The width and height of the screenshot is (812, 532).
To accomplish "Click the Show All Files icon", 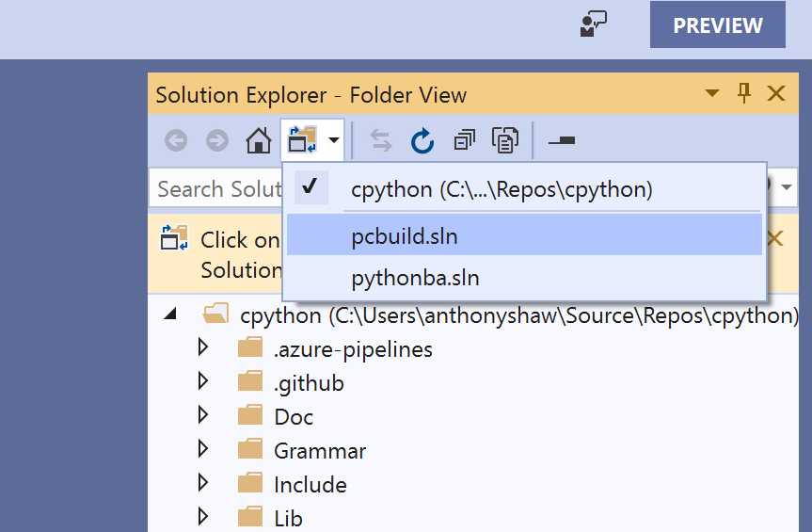I will [505, 141].
